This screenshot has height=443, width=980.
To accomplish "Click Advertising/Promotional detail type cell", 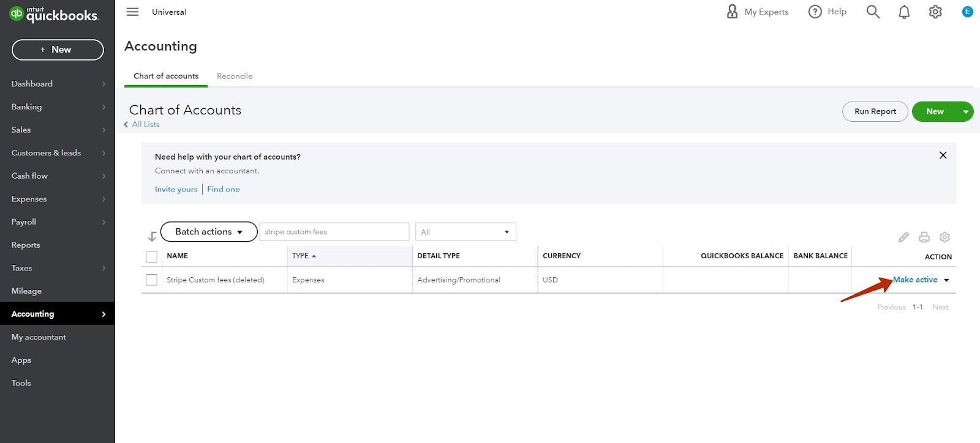I will [x=459, y=280].
